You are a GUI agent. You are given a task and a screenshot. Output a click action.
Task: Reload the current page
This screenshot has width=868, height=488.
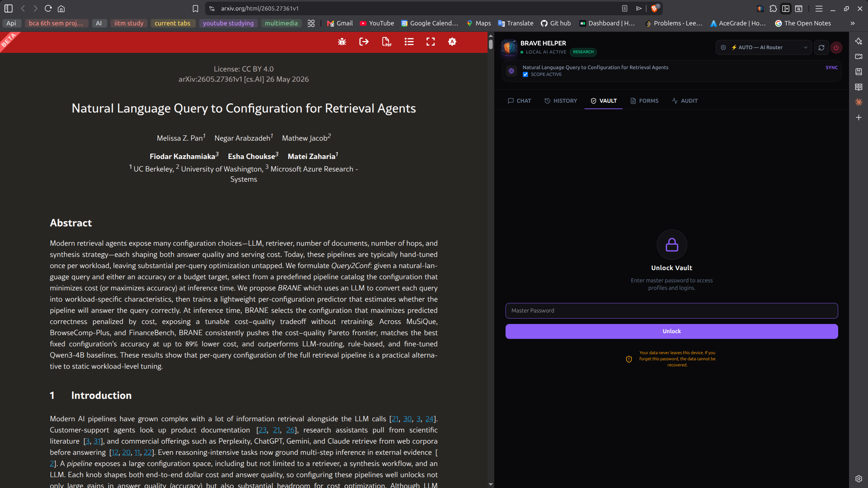click(x=48, y=8)
